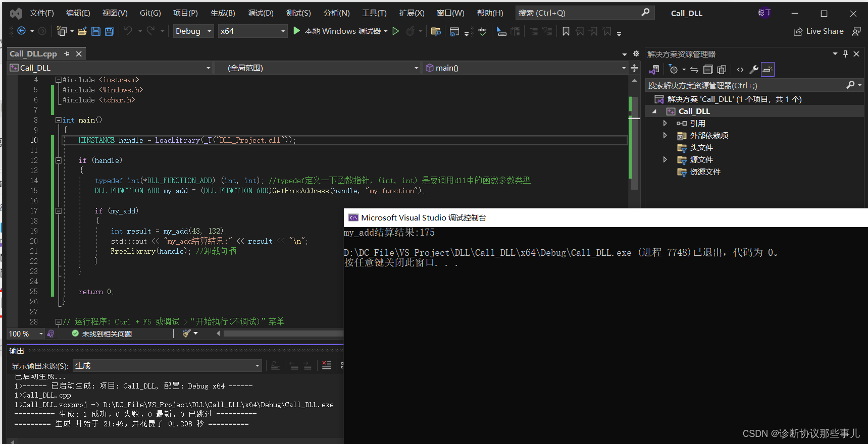Click the undo arrow icon
The image size is (868, 444).
click(128, 31)
